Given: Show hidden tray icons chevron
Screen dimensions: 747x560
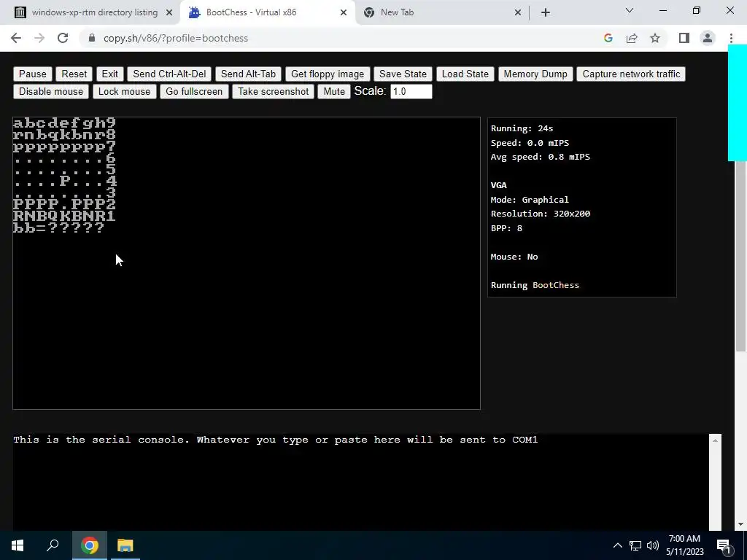Looking at the screenshot, I should [x=617, y=545].
